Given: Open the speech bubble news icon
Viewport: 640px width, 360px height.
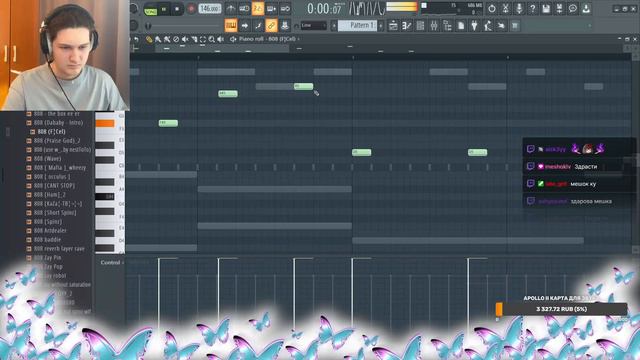Looking at the screenshot, I should click(573, 9).
